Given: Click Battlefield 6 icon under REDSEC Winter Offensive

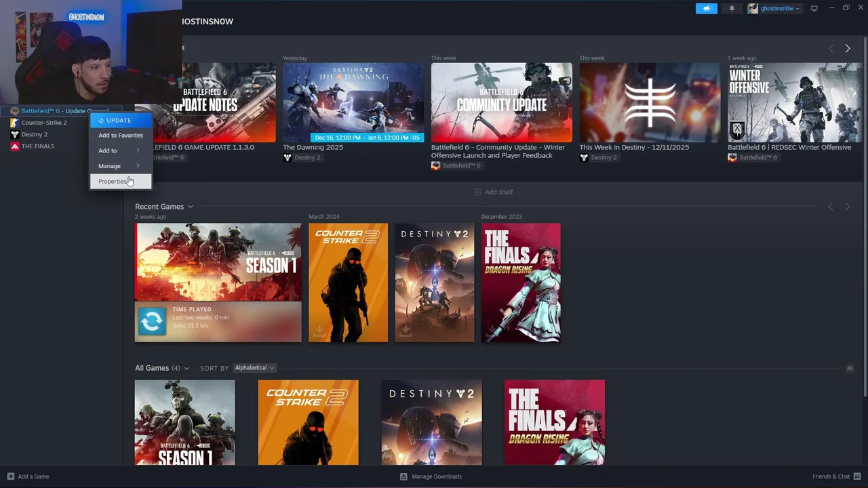Looking at the screenshot, I should [732, 157].
